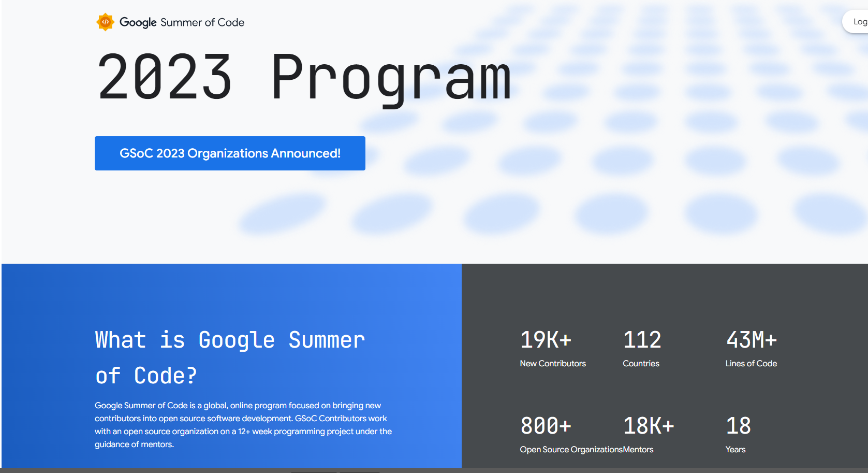This screenshot has height=473, width=868.
Task: Click the 'Lines of Code' label
Action: [x=751, y=364]
